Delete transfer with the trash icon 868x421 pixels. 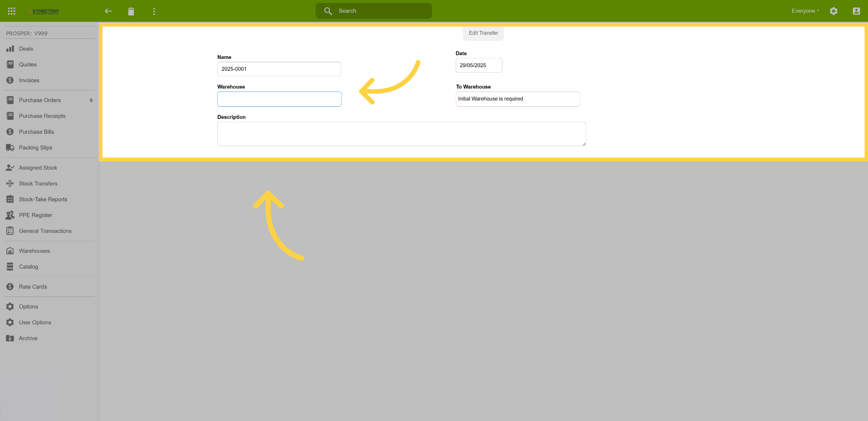131,11
